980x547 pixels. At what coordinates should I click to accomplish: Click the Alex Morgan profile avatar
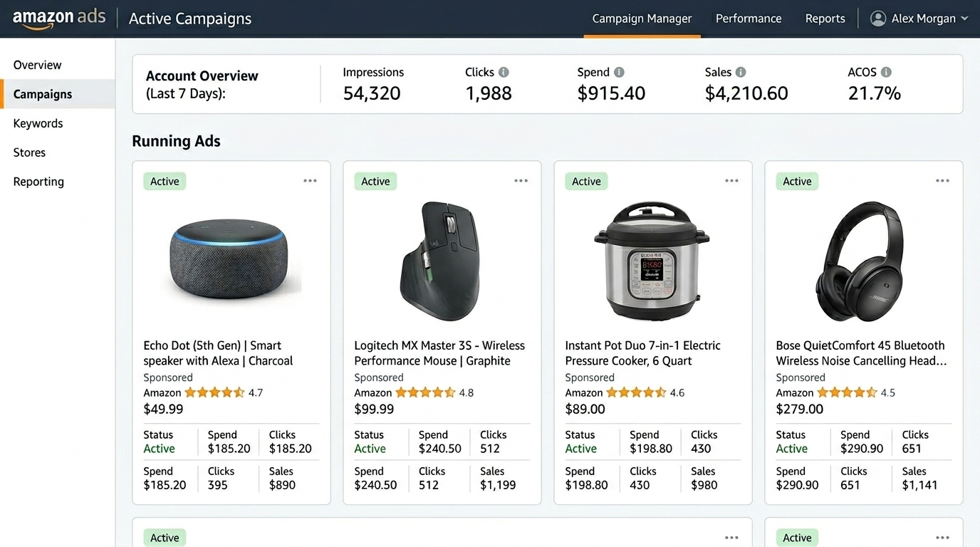877,18
